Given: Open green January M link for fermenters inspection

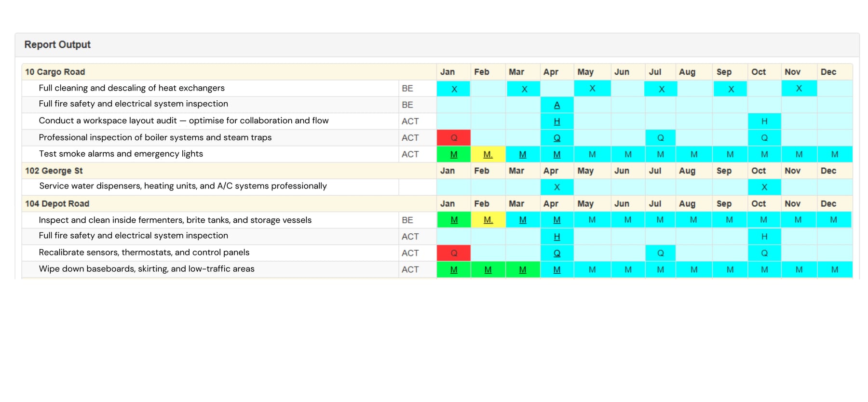Looking at the screenshot, I should click(454, 220).
